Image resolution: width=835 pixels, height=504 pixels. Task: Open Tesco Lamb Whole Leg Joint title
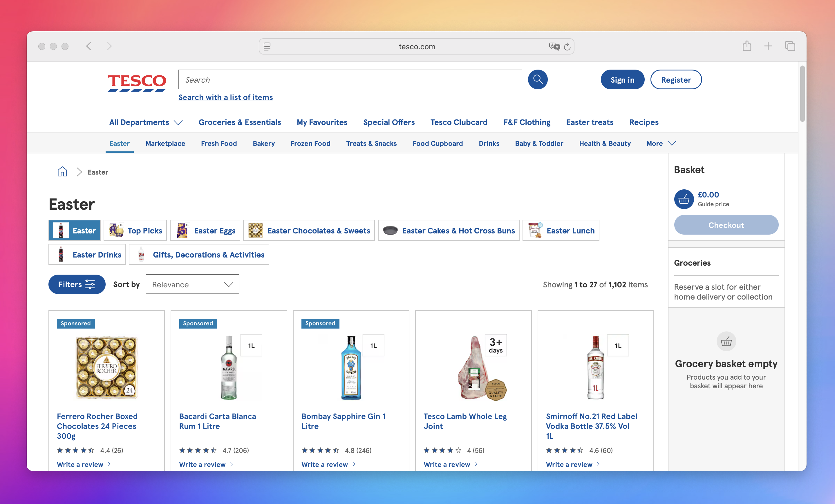(465, 421)
